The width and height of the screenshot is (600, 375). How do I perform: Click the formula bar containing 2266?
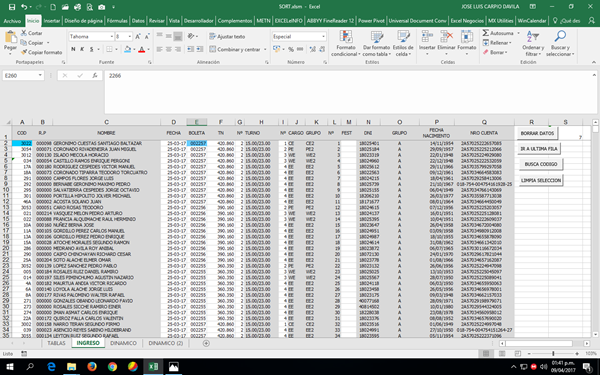pyautogui.click(x=348, y=92)
